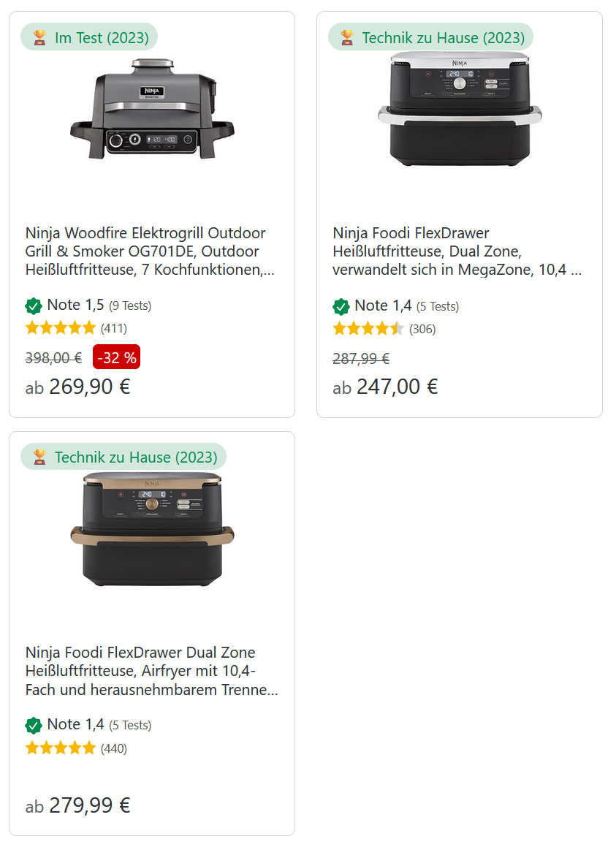This screenshot has width=616, height=847.
Task: Click star rating with 306 reviews
Action: (x=368, y=329)
